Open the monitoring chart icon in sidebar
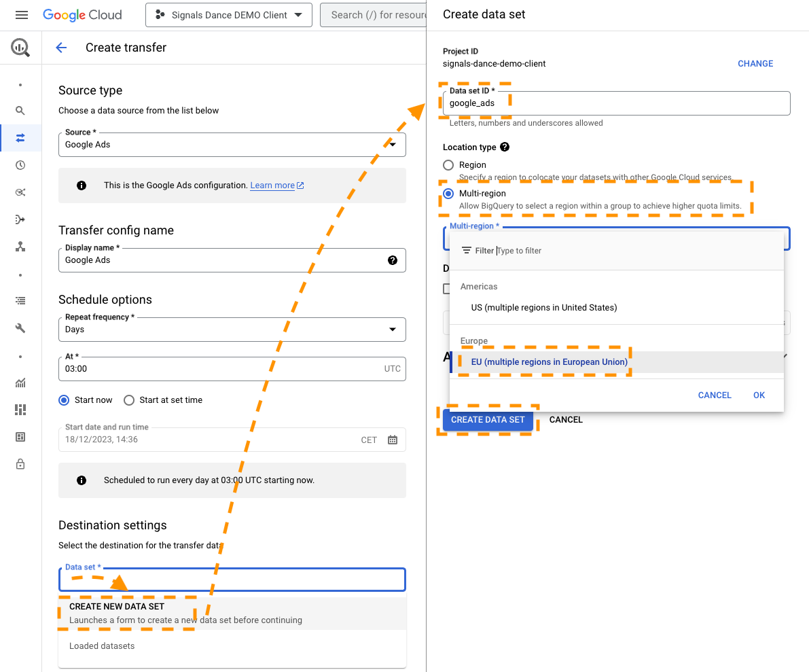The width and height of the screenshot is (809, 672). click(20, 383)
